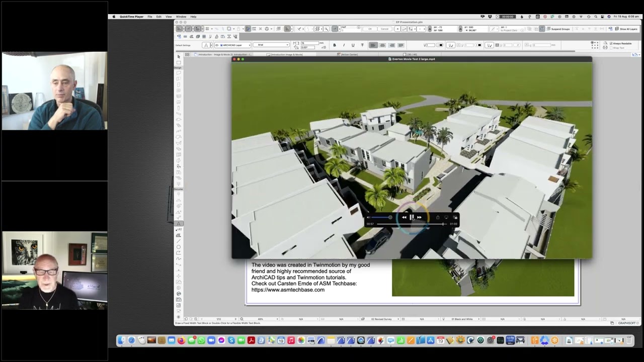Toggle Bold text formatting
The height and width of the screenshot is (362, 644).
335,45
